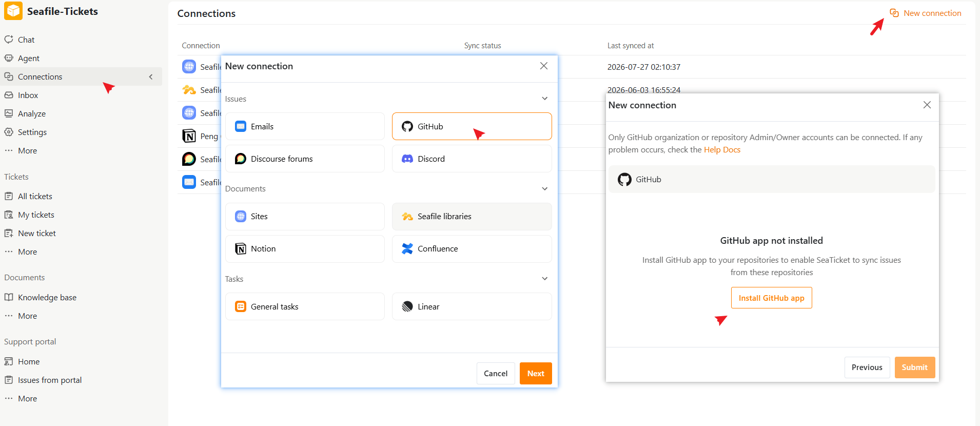Click the Confluence icon

click(407, 248)
